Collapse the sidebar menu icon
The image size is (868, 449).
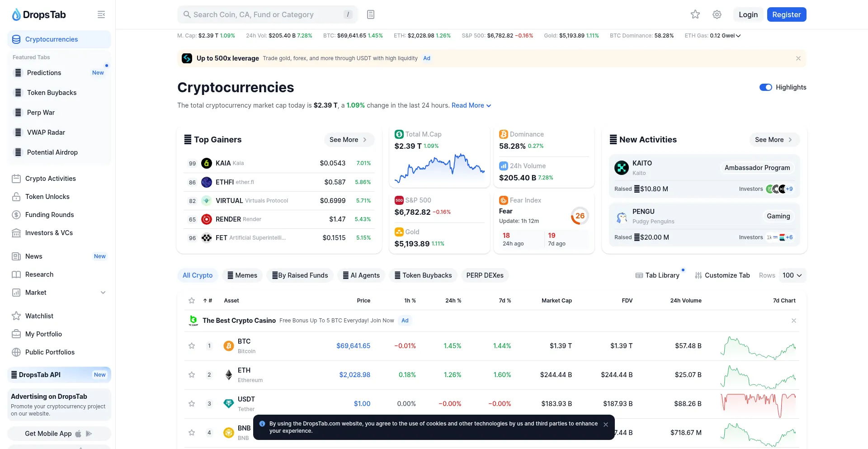click(101, 14)
